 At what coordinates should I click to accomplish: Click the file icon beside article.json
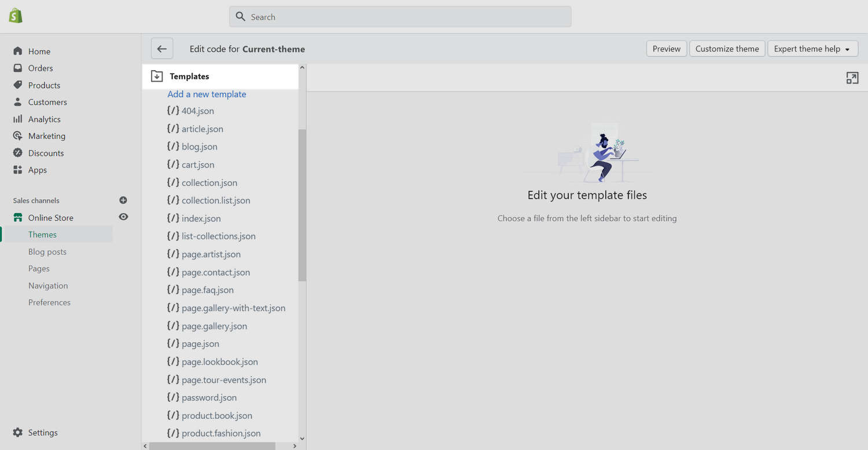point(173,129)
